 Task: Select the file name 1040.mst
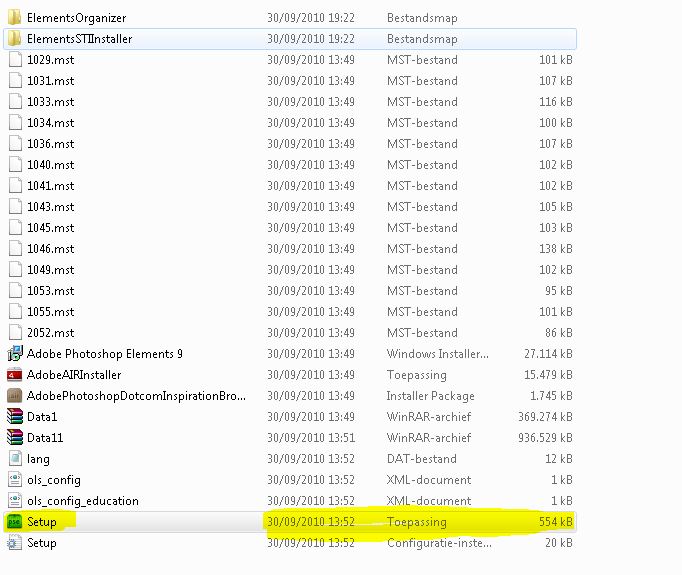[51, 165]
